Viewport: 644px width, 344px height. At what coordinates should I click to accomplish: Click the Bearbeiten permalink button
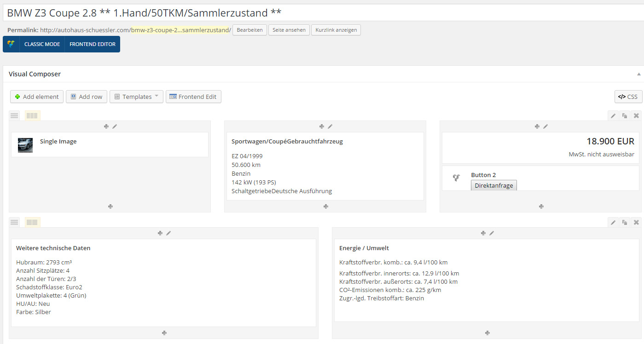pyautogui.click(x=249, y=30)
